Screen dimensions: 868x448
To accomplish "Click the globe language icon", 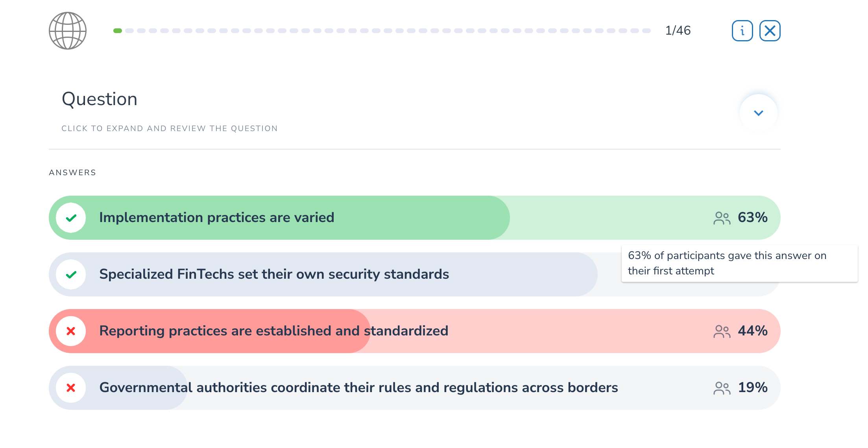I will pyautogui.click(x=68, y=31).
